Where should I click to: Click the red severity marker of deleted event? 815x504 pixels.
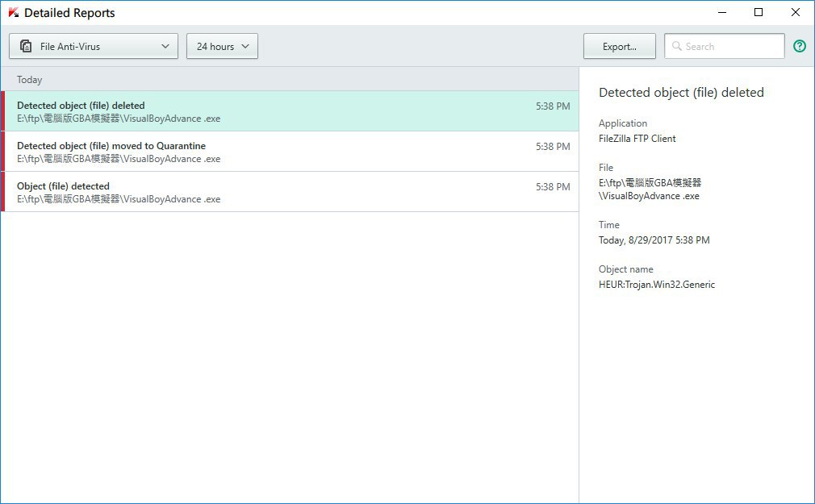2,111
